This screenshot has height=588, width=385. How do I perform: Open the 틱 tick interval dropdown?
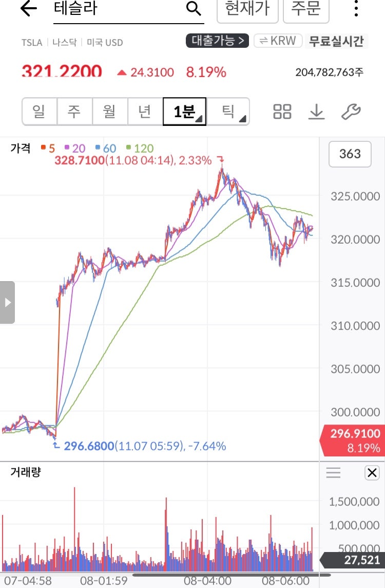pyautogui.click(x=233, y=112)
